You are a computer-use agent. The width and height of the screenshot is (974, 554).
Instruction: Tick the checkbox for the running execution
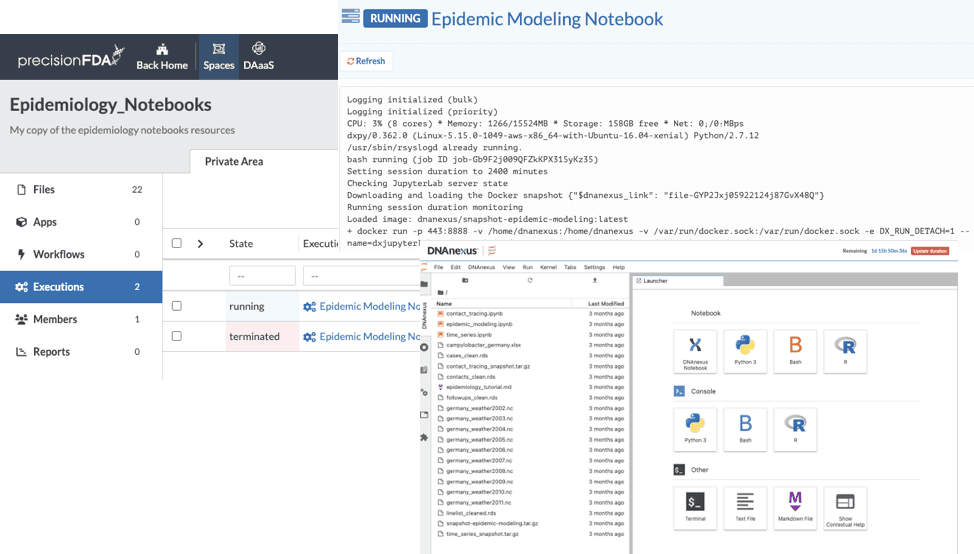(177, 306)
